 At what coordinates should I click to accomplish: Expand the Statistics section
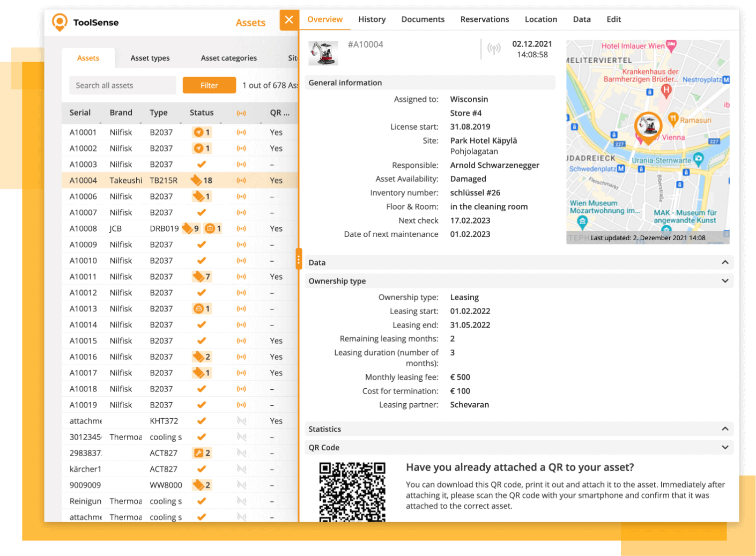pyautogui.click(x=725, y=429)
